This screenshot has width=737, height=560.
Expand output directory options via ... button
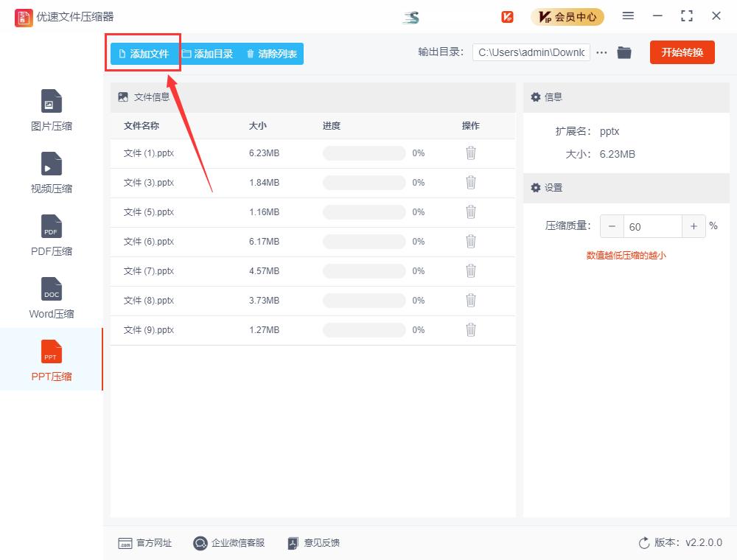[x=601, y=52]
